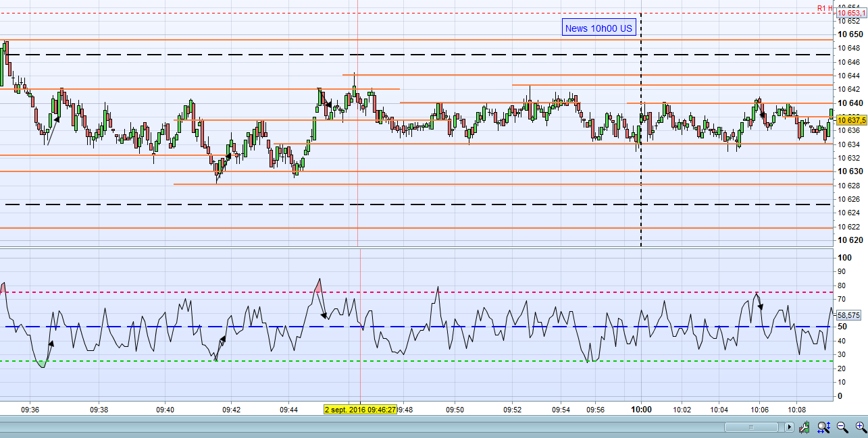868x438 pixels.
Task: Click the blue 50 level label on the oscillator scale
Action: coord(842,327)
